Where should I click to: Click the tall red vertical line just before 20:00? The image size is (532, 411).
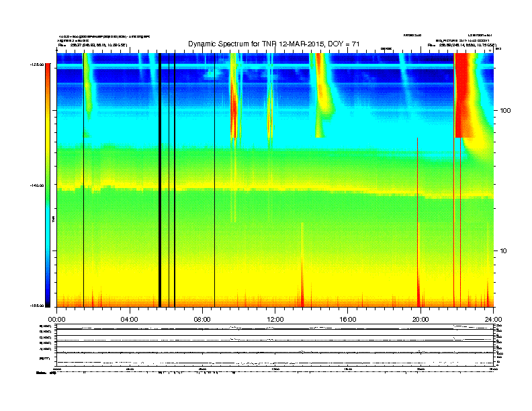coord(417,222)
